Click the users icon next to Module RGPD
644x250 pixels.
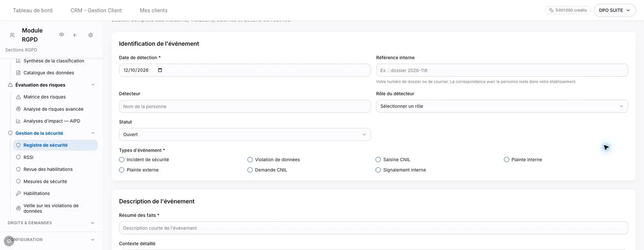point(12,35)
